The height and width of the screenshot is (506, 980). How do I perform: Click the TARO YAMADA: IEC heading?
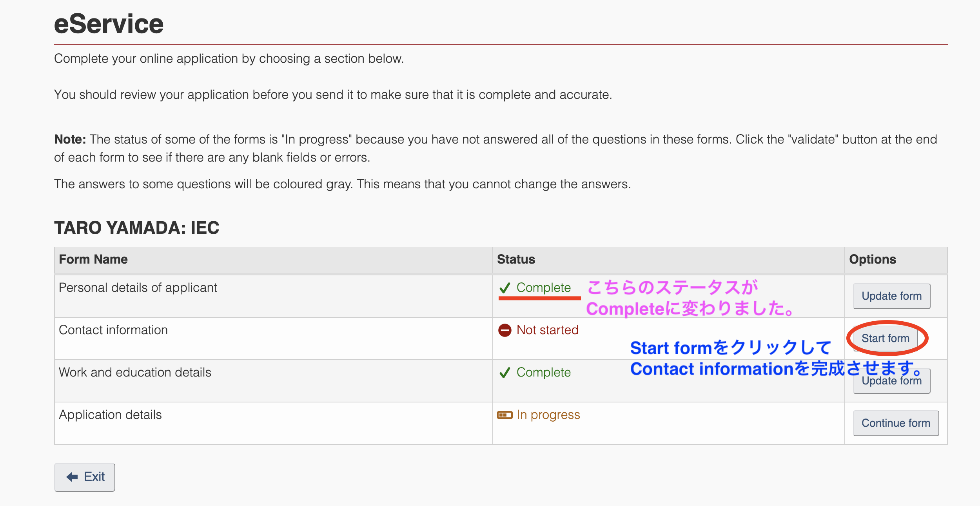point(136,228)
